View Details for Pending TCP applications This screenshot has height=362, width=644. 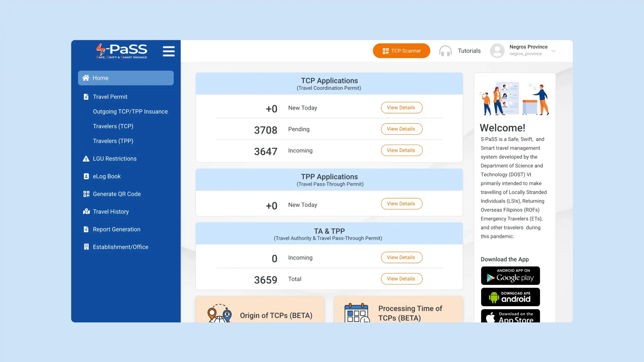coord(401,129)
